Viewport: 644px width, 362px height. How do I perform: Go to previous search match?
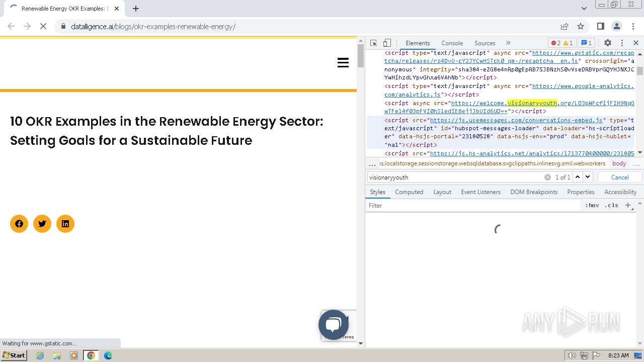578,177
